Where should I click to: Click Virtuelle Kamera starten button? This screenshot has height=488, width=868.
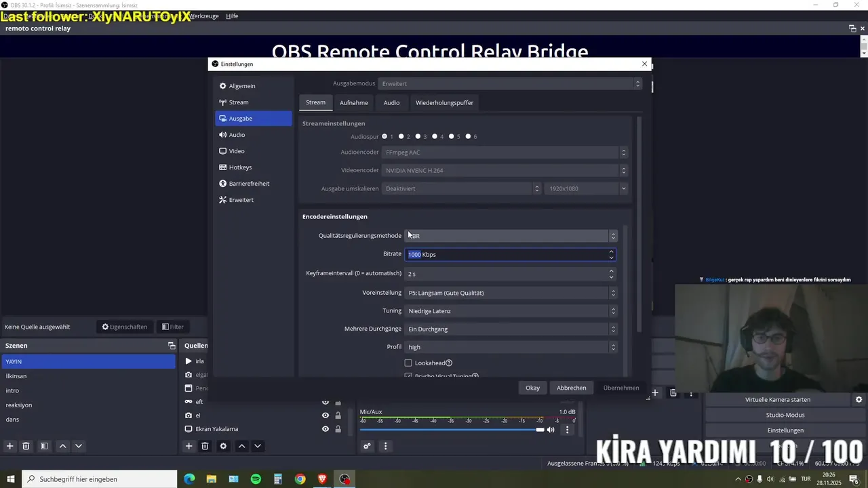778,399
